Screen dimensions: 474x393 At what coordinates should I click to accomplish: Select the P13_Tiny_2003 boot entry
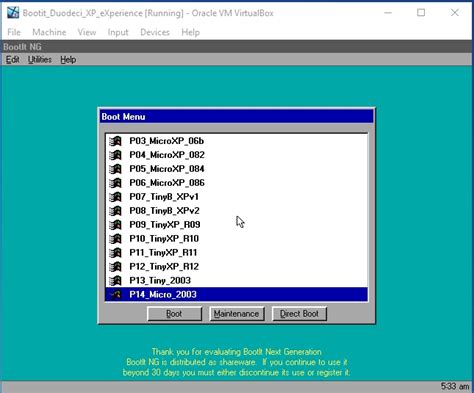(x=237, y=281)
